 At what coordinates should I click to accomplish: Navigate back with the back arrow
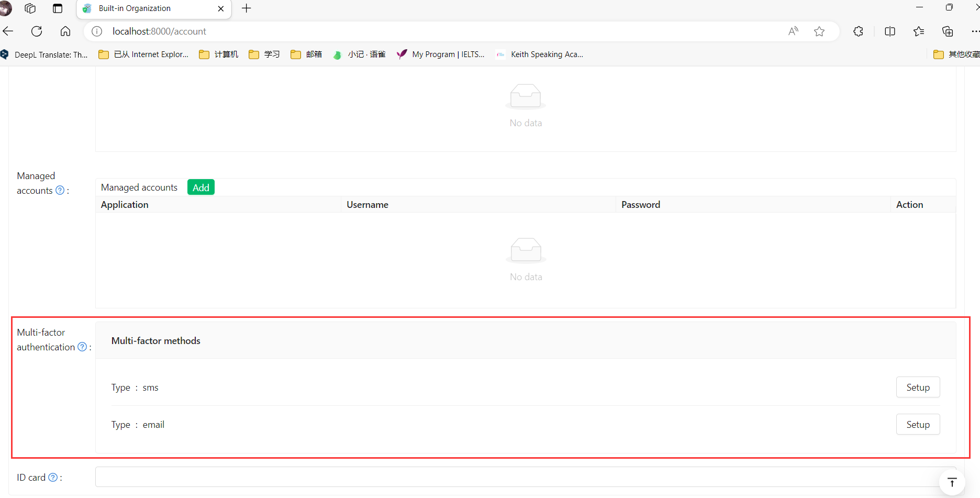[8, 31]
